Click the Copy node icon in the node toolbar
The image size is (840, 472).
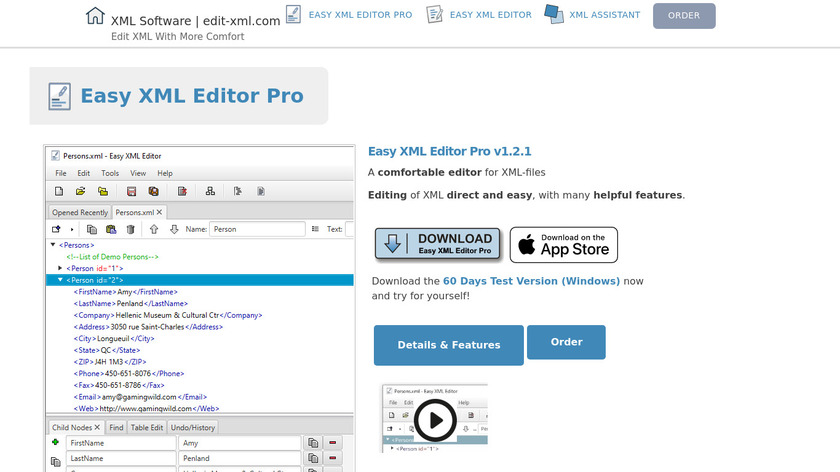click(x=92, y=229)
